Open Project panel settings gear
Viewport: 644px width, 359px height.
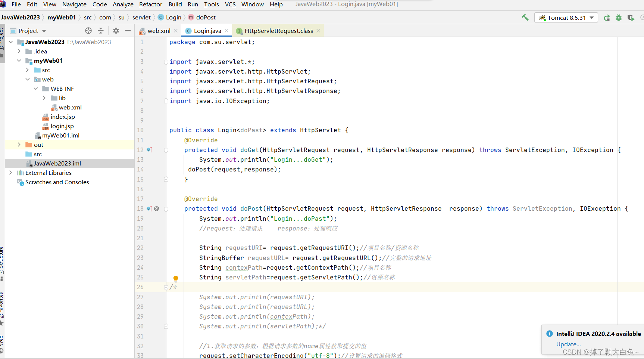pos(116,31)
